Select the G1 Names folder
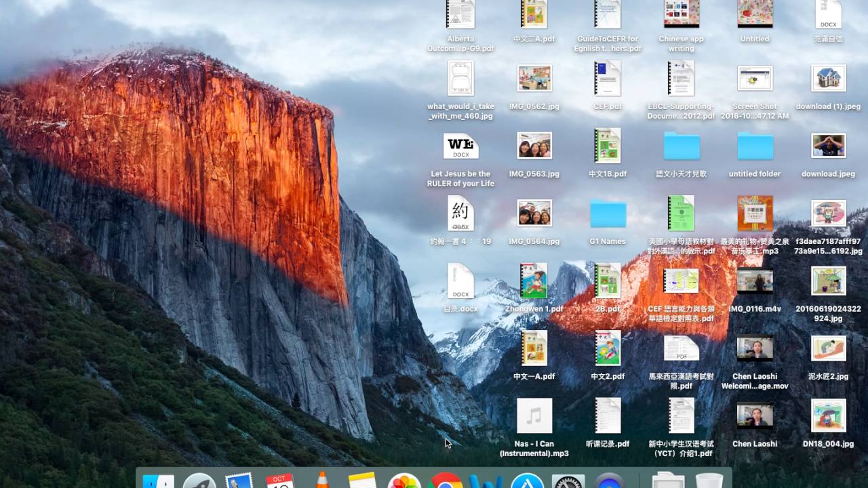The height and width of the screenshot is (488, 868). click(x=608, y=213)
